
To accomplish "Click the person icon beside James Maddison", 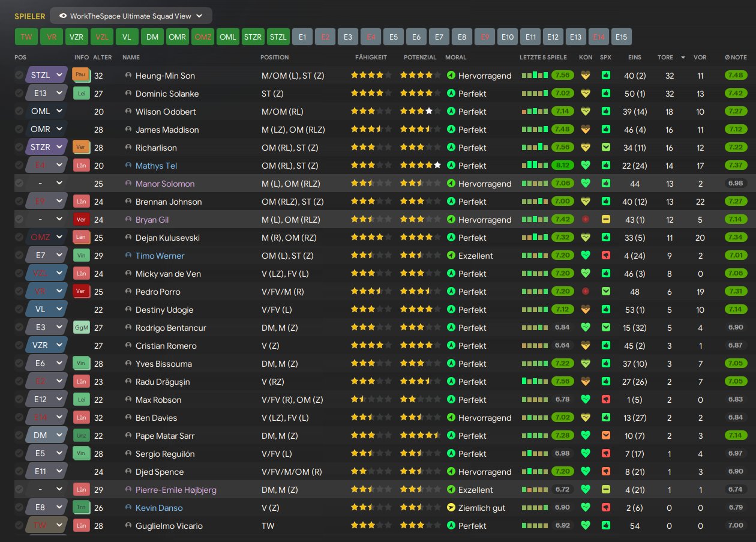I will click(x=128, y=130).
